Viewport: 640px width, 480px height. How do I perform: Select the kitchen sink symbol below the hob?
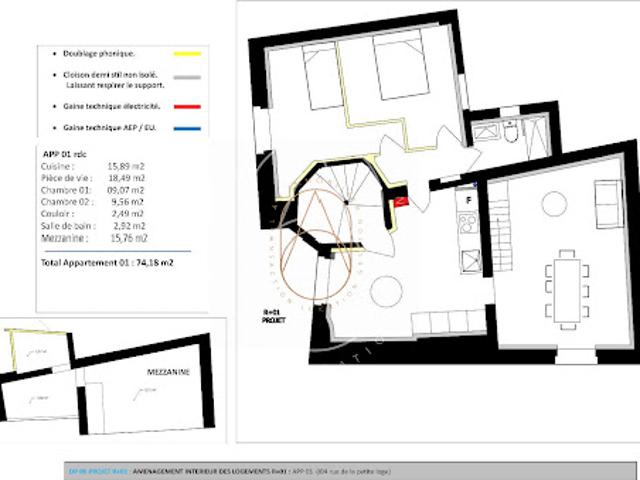coord(471,261)
